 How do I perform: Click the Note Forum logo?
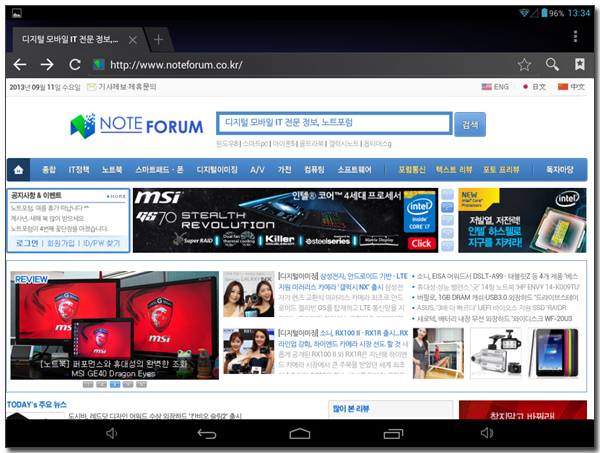[x=137, y=125]
